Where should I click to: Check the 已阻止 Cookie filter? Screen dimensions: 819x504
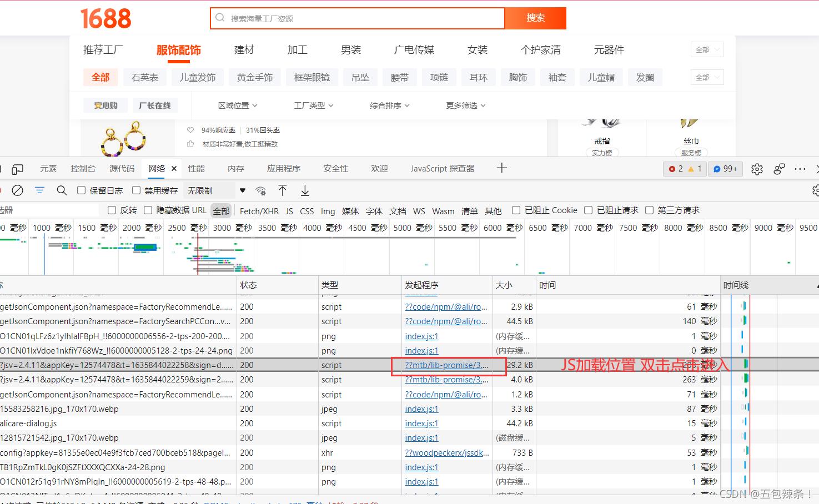[x=516, y=210]
